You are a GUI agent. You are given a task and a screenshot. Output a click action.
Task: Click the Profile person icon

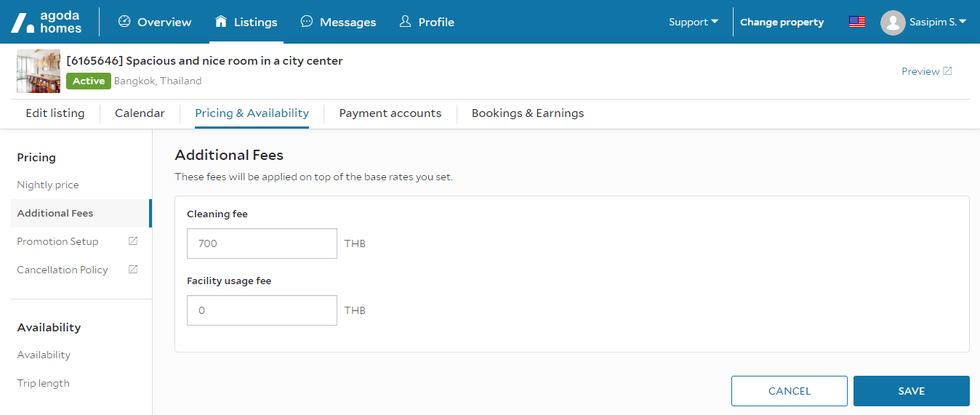[406, 22]
